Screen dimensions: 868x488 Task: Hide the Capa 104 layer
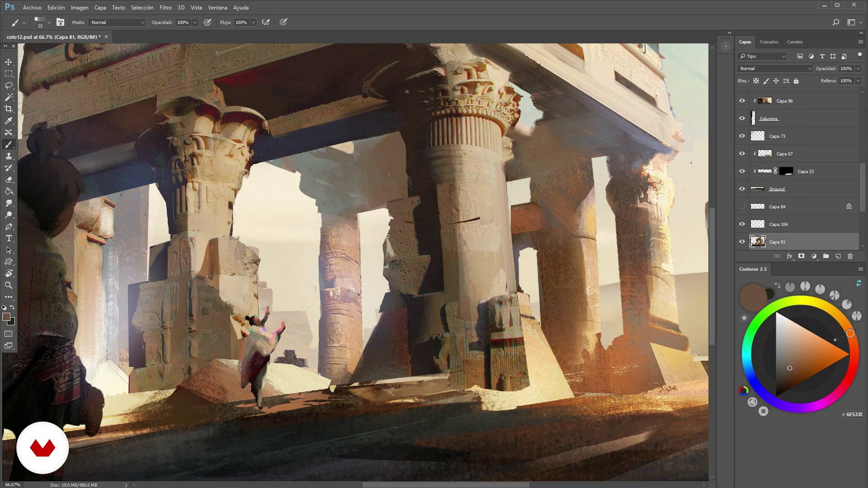coord(742,224)
